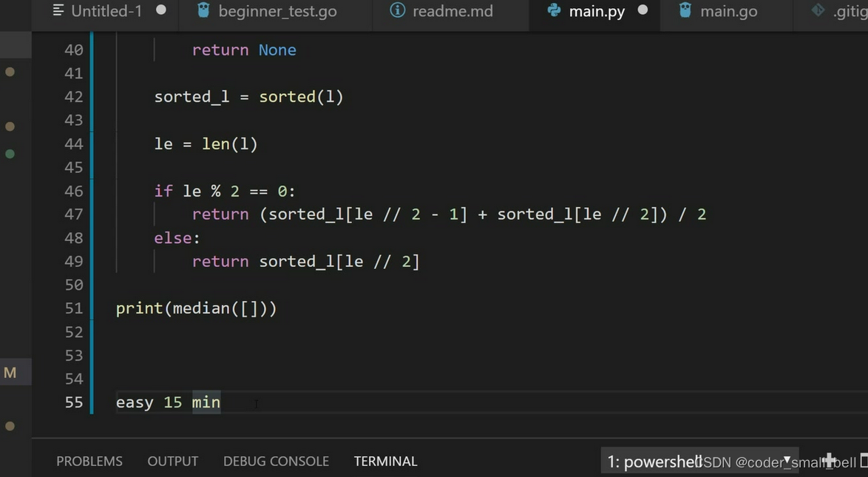Click line number 51 in gutter
This screenshot has width=868, height=477.
point(74,308)
